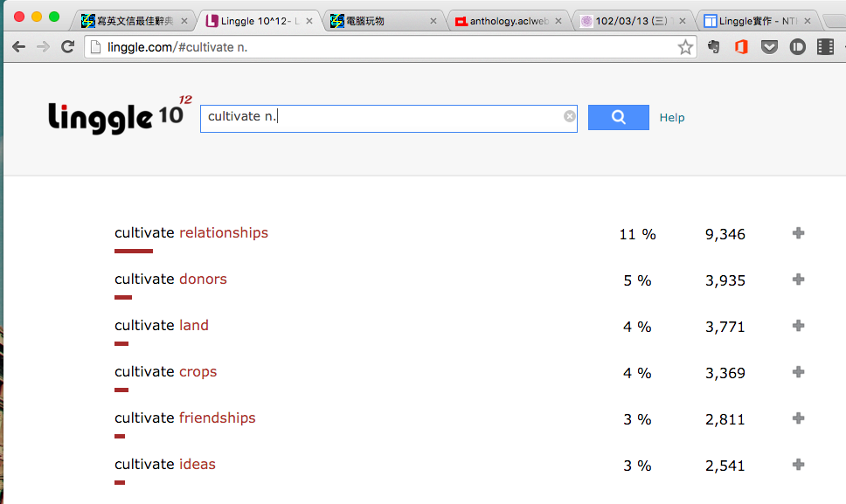Screen dimensions: 846x504
Task: Expand the 'cultivate donors' plus icon
Action: click(798, 280)
